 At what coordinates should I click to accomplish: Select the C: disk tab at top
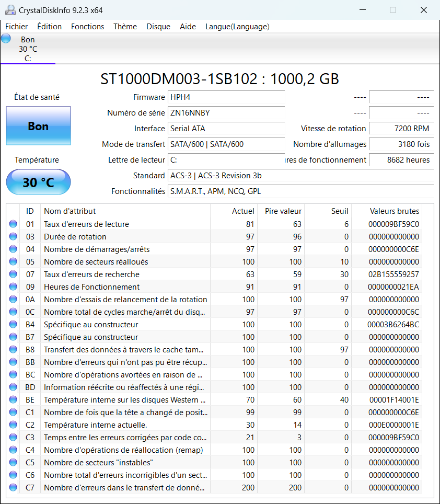coord(28,49)
